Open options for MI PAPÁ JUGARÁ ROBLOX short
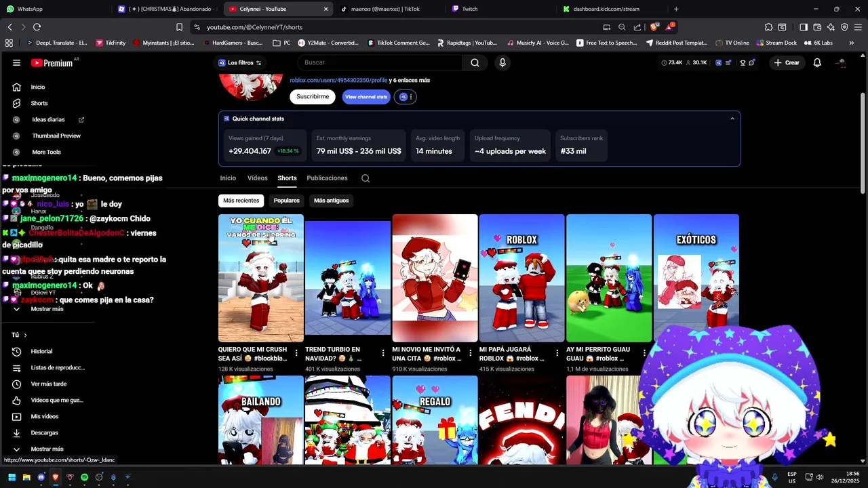 point(557,353)
